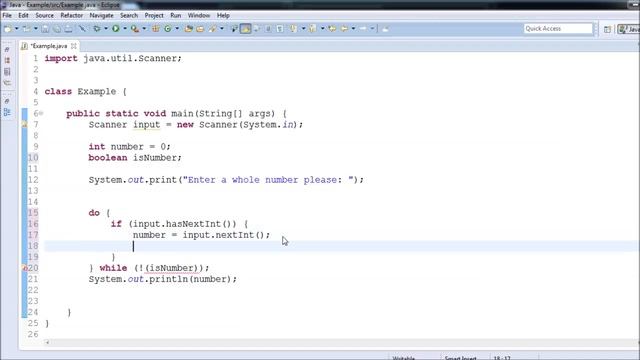Click the green Run button
The height and width of the screenshot is (360, 640).
click(116, 29)
